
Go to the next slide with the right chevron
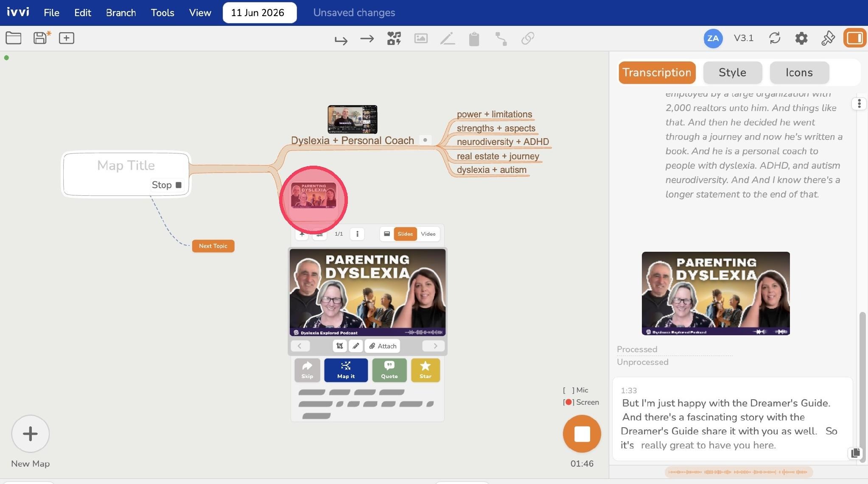pos(434,346)
